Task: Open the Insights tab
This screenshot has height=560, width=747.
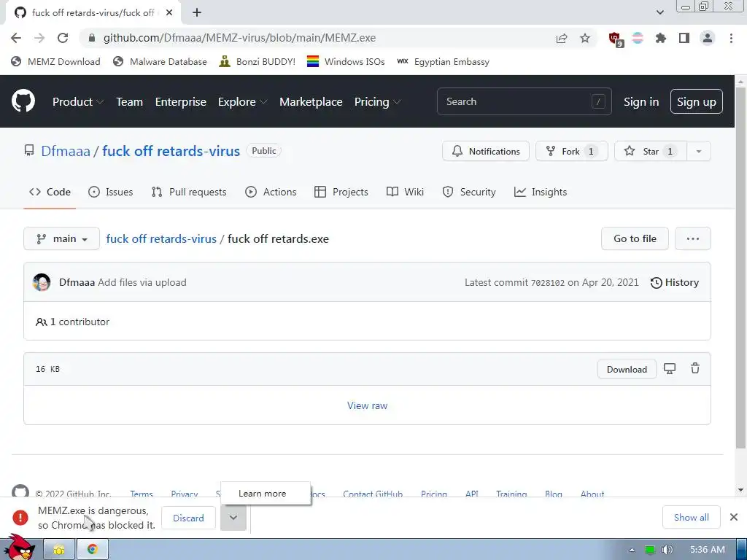Action: 541,192
